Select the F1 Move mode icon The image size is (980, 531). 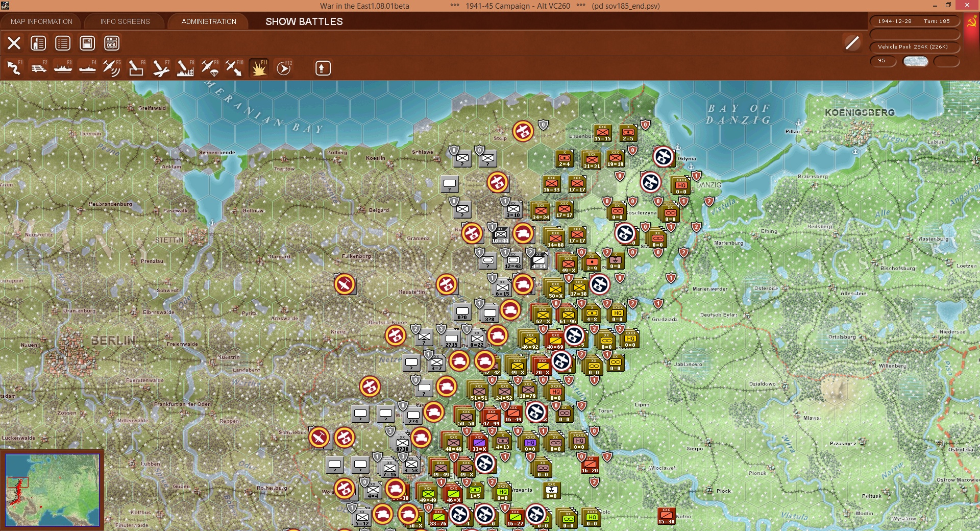click(14, 68)
